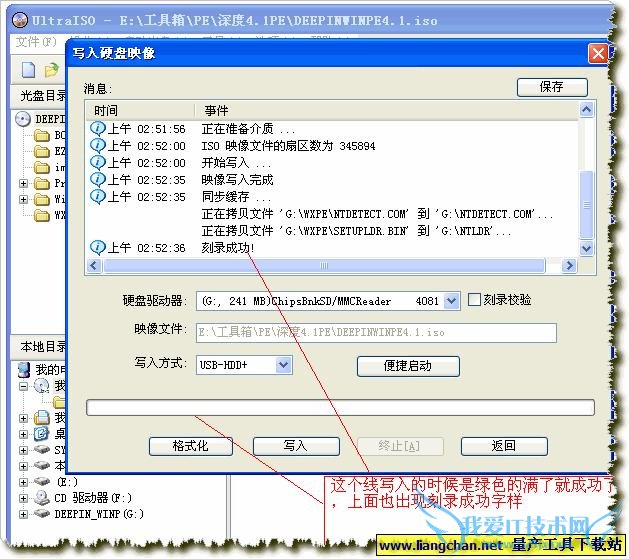Click message list scroll right arrow

(569, 265)
